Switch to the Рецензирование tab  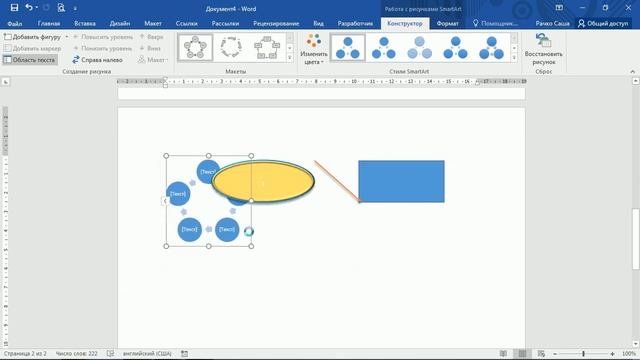click(x=276, y=24)
